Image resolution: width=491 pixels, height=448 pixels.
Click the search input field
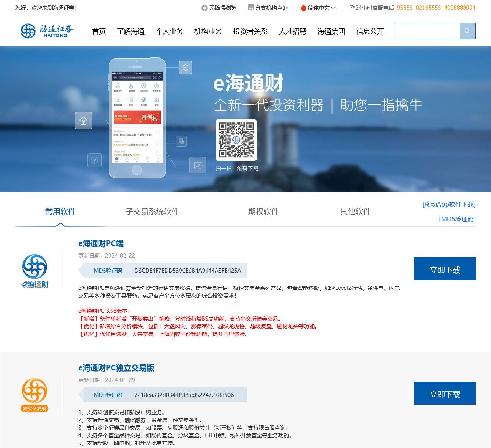(x=428, y=31)
